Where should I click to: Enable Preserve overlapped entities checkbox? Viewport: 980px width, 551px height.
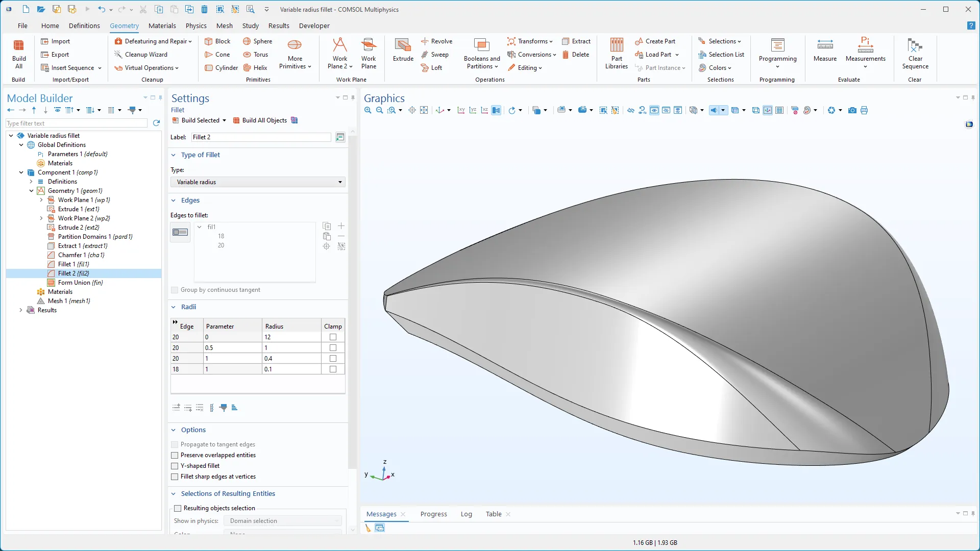175,455
